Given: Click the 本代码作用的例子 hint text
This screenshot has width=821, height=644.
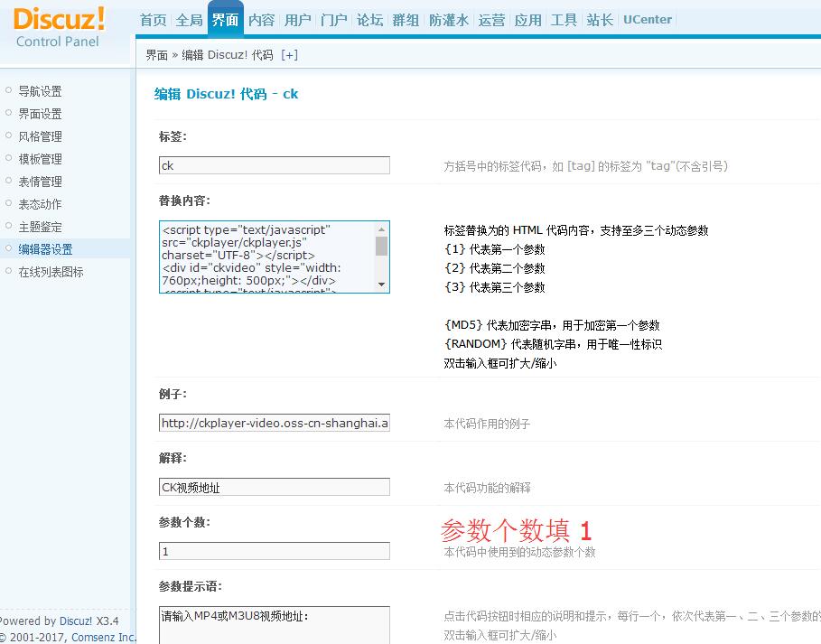Looking at the screenshot, I should (487, 424).
